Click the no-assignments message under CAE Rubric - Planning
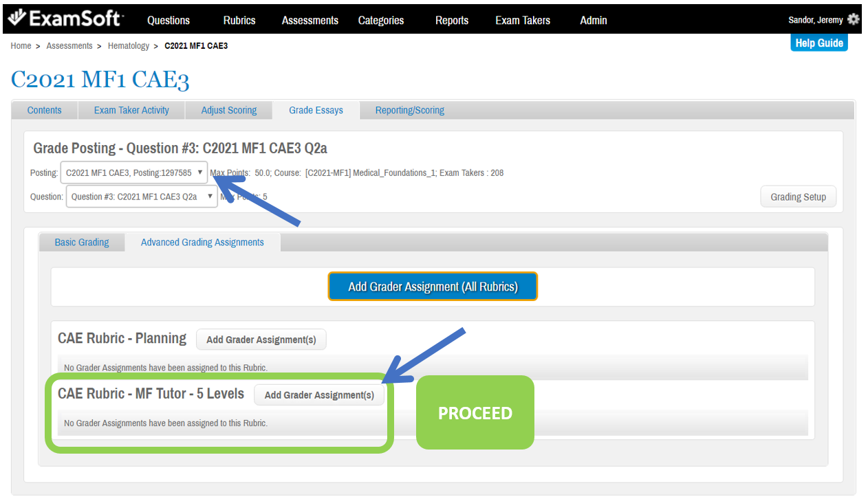The width and height of the screenshot is (868, 499). tap(166, 368)
